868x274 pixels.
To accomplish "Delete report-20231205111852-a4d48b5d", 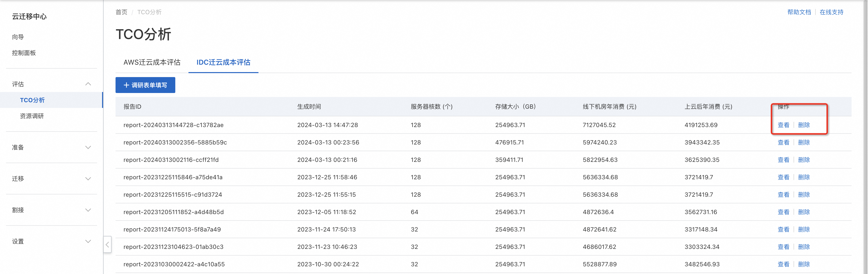I will (x=804, y=212).
